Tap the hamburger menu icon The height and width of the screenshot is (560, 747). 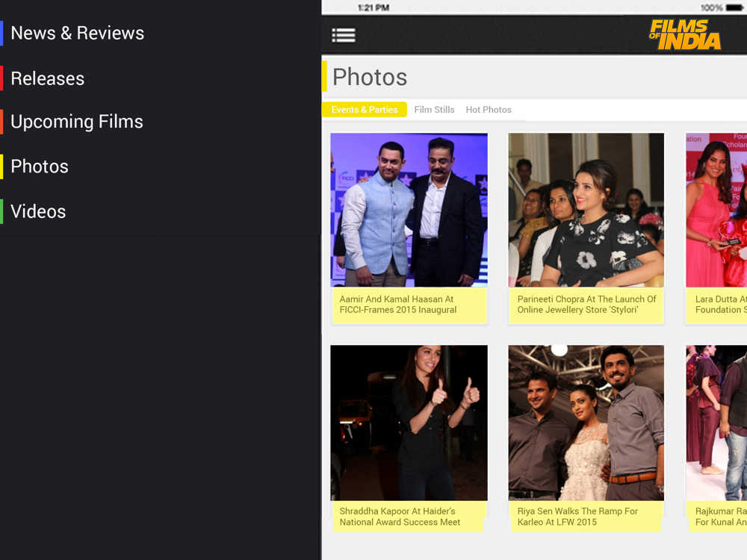tap(344, 35)
